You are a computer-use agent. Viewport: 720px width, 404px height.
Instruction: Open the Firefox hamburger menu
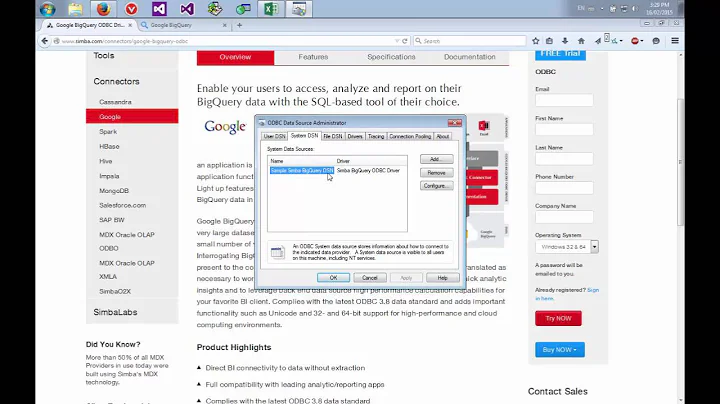pyautogui.click(x=675, y=41)
